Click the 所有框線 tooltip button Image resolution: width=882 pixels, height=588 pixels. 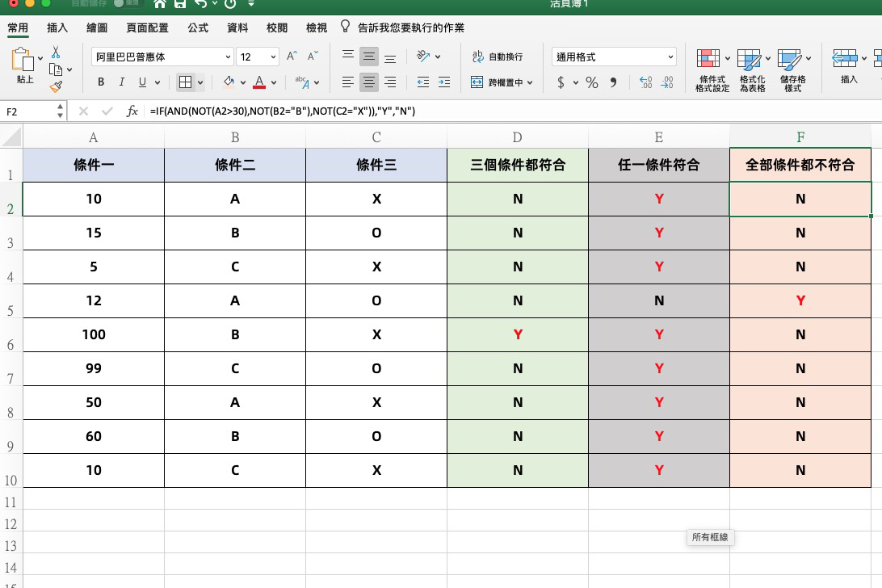[710, 537]
